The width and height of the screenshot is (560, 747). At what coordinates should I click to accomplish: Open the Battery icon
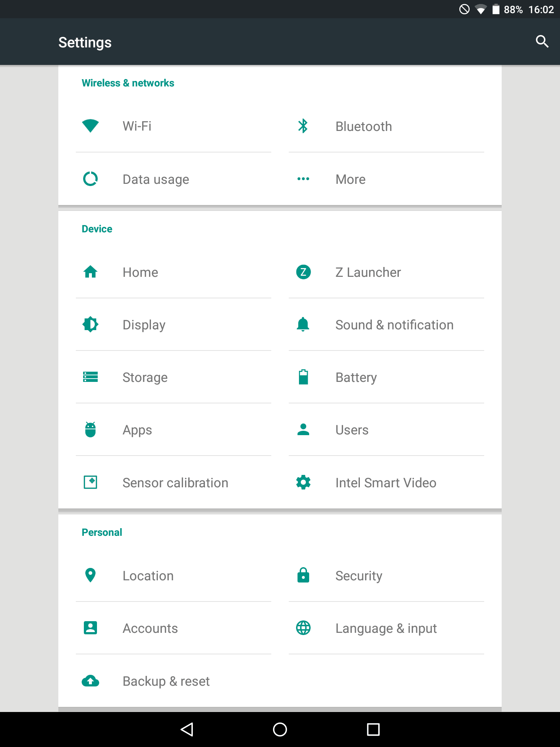click(x=303, y=377)
